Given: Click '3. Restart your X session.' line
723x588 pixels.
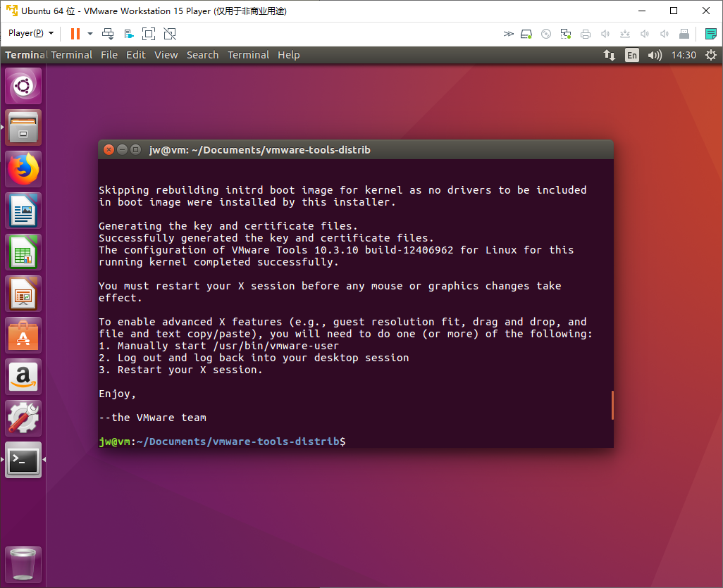Looking at the screenshot, I should 180,370.
